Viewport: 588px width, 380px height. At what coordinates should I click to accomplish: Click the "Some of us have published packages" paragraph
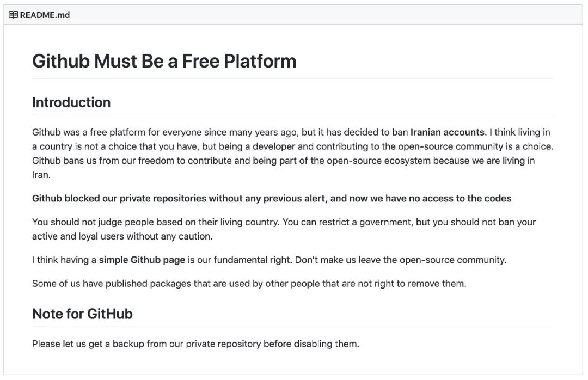point(249,284)
